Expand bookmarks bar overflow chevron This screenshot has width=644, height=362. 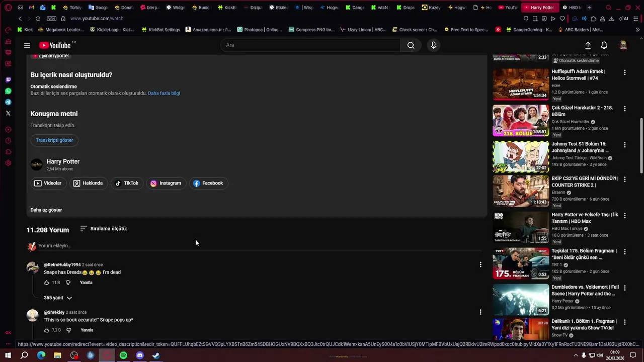click(x=638, y=30)
